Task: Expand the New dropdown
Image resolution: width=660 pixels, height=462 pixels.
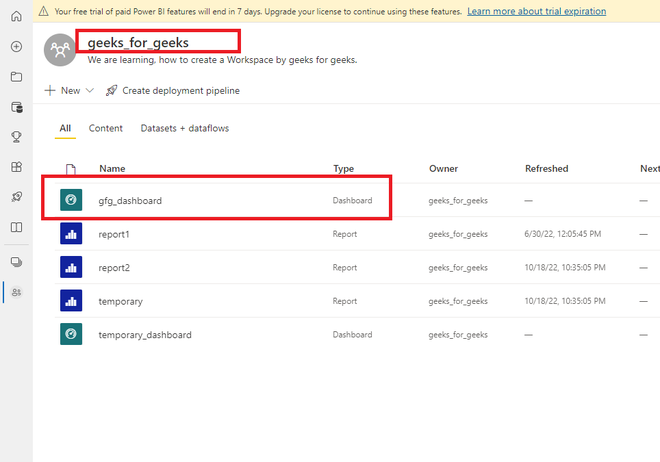Action: click(x=69, y=90)
